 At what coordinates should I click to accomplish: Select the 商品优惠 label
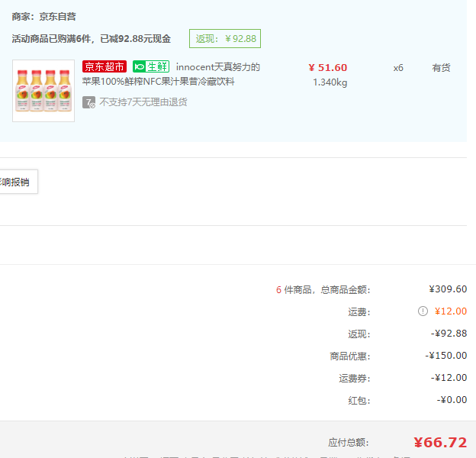pos(350,356)
